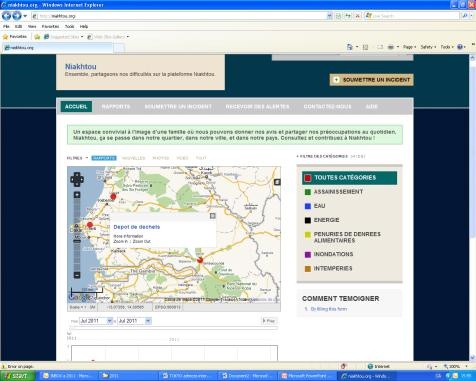Open recent pages dropdown beside Forward button
This screenshot has height=381, width=476.
[25, 16]
